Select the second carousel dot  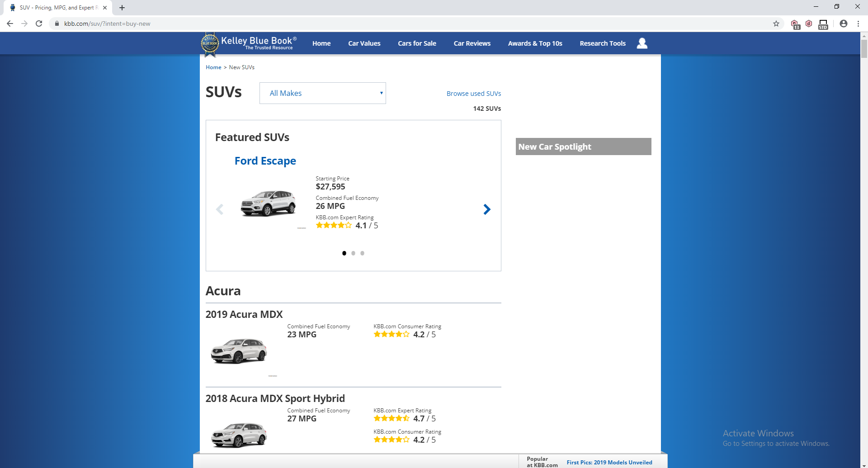[x=353, y=253]
